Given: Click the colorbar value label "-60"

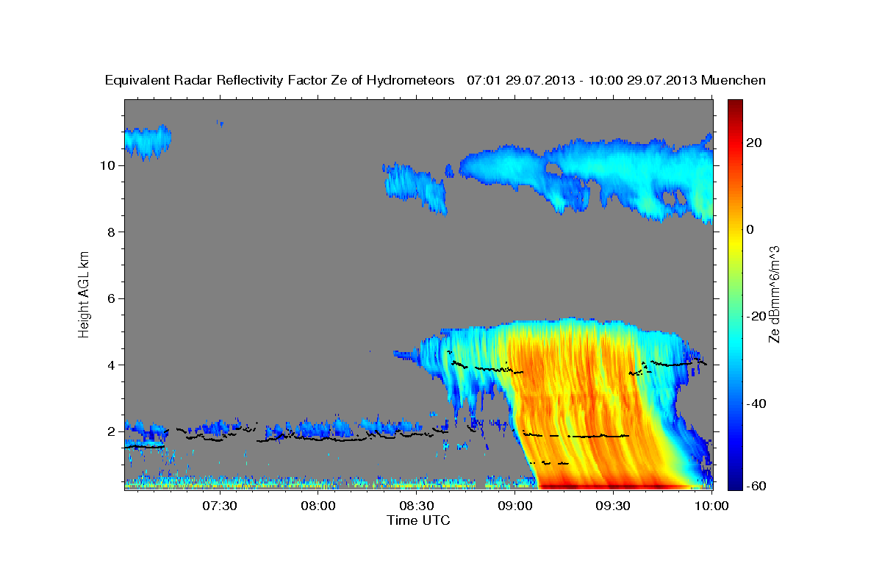Looking at the screenshot, I should click(x=756, y=486).
